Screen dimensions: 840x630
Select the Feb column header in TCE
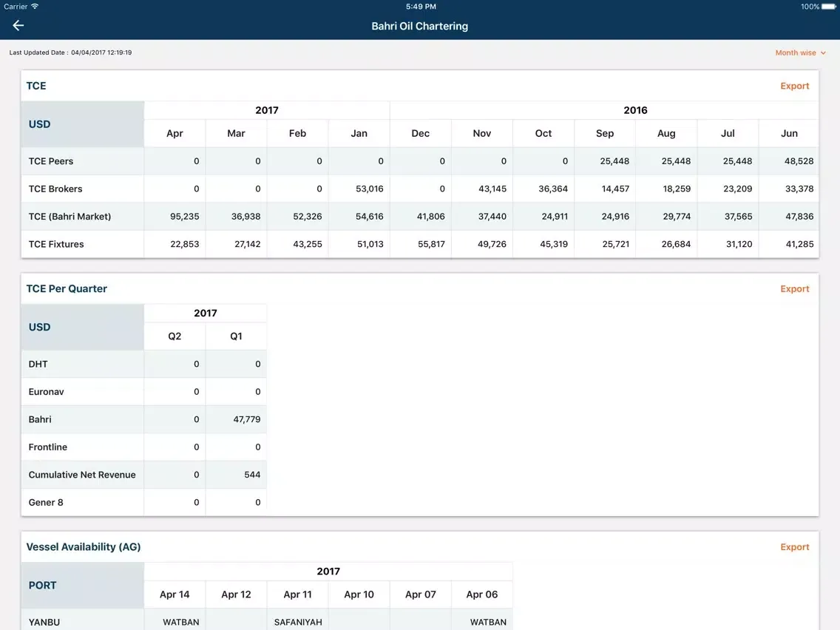pos(297,133)
